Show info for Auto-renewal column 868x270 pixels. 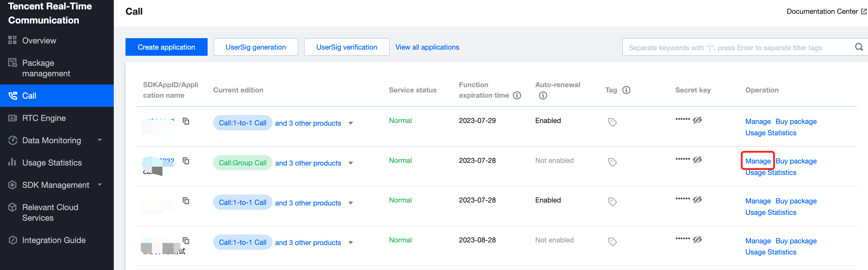543,95
